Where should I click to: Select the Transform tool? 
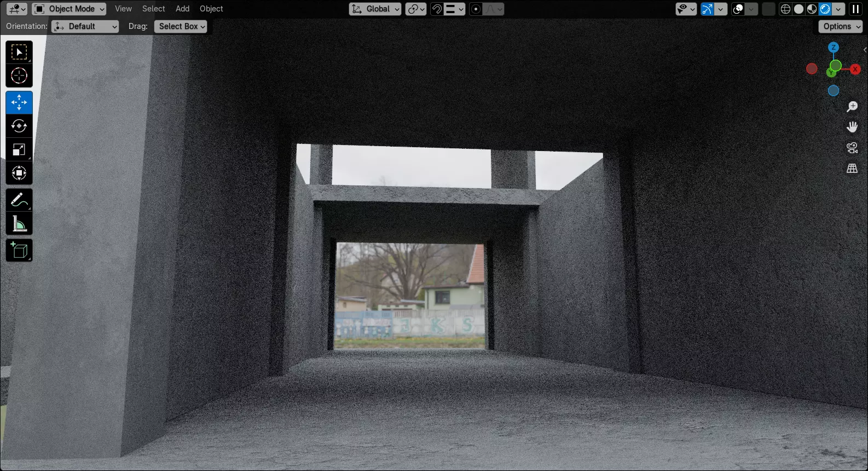click(x=19, y=173)
